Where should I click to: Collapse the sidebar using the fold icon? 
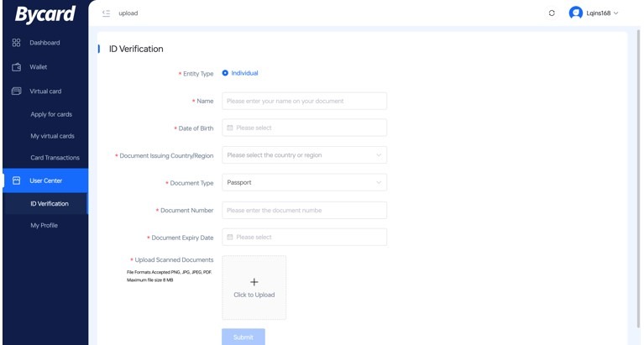106,13
